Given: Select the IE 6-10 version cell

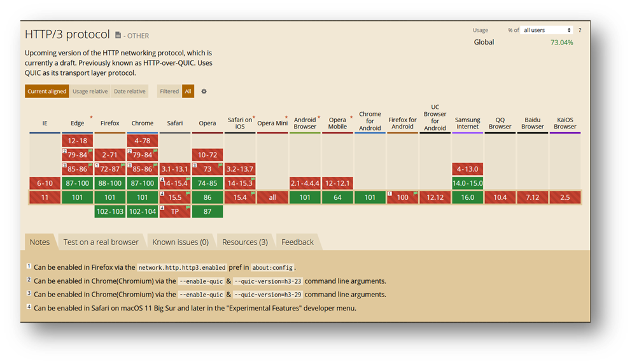Looking at the screenshot, I should 45,183.
